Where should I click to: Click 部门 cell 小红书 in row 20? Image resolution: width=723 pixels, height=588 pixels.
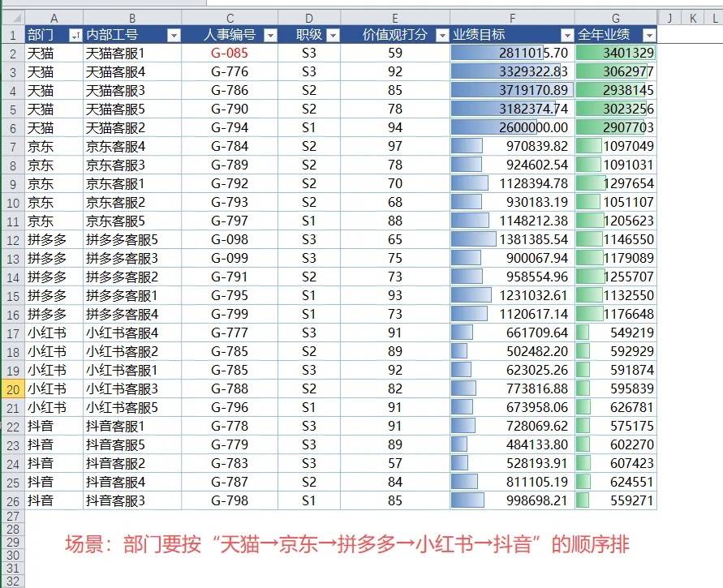[x=54, y=389]
